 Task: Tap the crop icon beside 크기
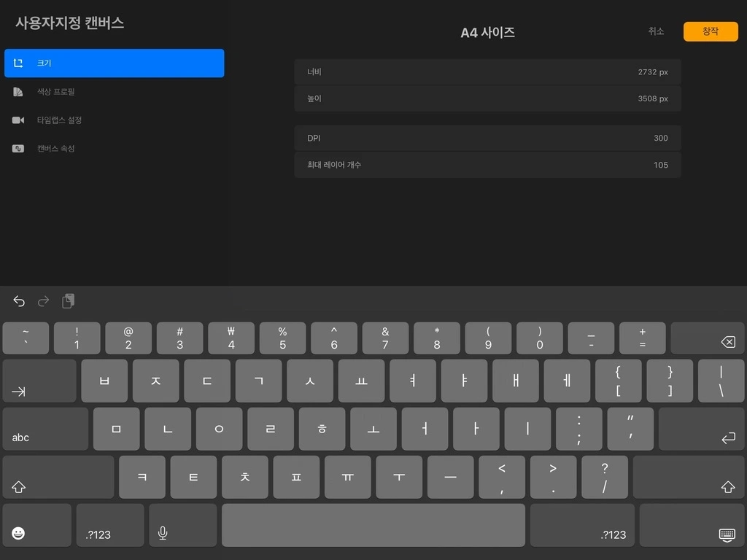(18, 63)
